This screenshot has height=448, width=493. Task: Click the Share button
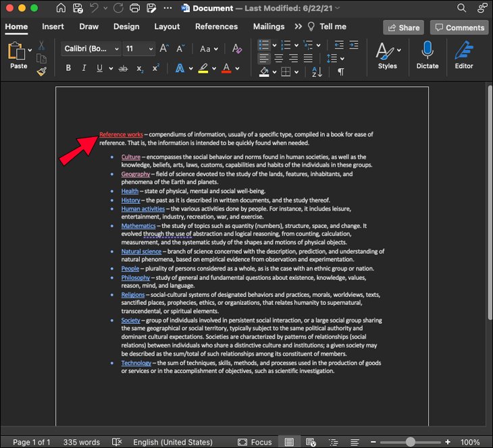[x=403, y=28]
